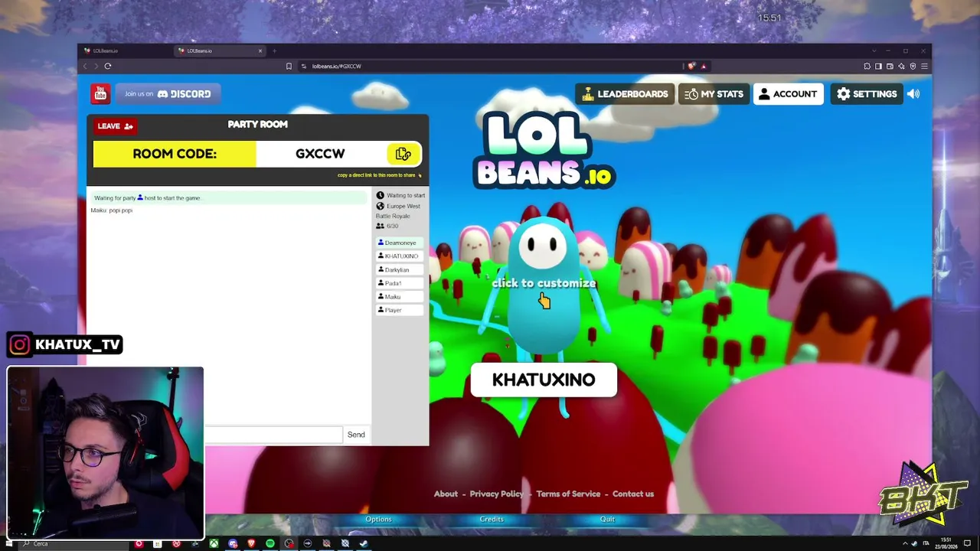This screenshot has width=980, height=551.
Task: Select the entry named Player in the list
Action: pyautogui.click(x=400, y=310)
